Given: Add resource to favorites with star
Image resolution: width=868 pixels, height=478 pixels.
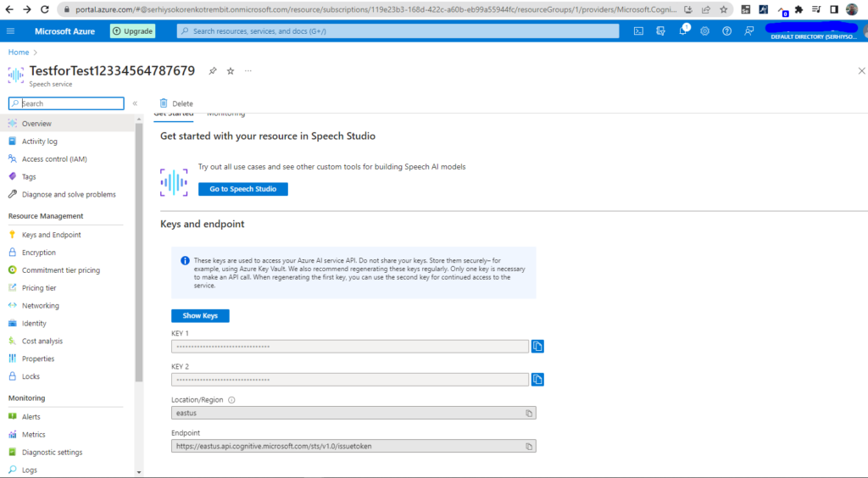Looking at the screenshot, I should (231, 71).
